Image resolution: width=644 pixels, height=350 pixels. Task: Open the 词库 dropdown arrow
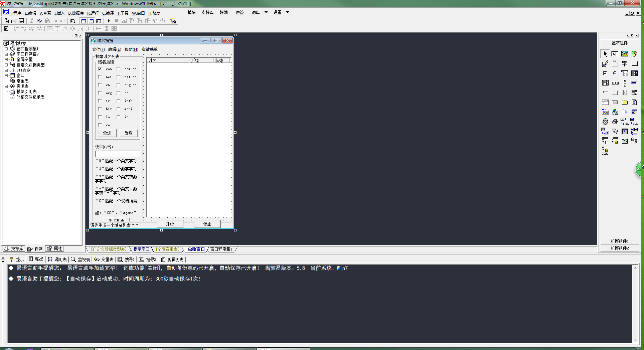(x=266, y=12)
